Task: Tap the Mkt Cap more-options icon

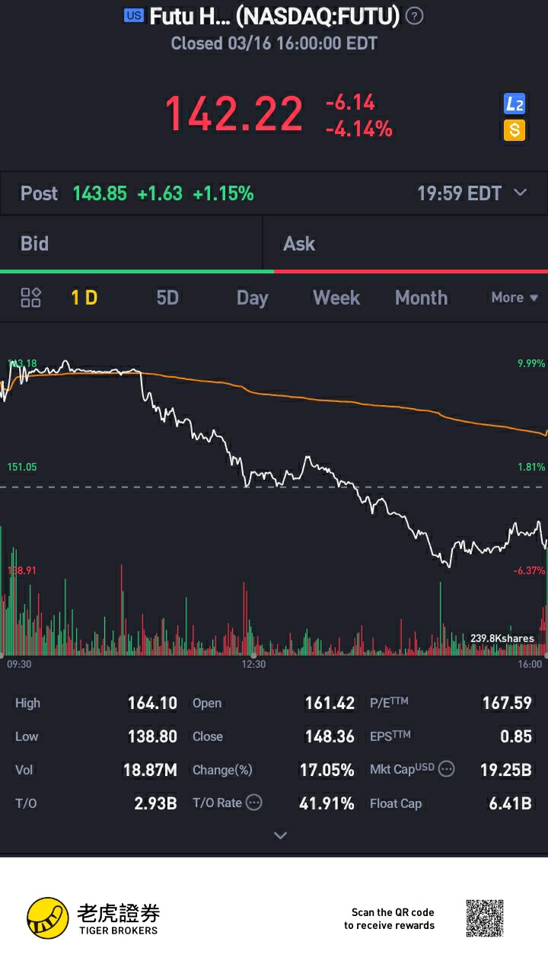Action: pos(447,769)
